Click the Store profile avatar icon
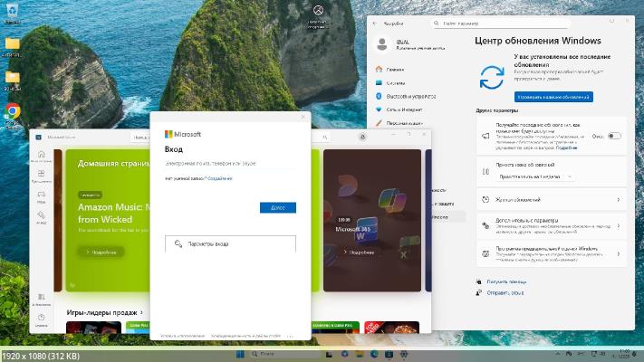Screen dimensions: 644x362 (x=362, y=137)
